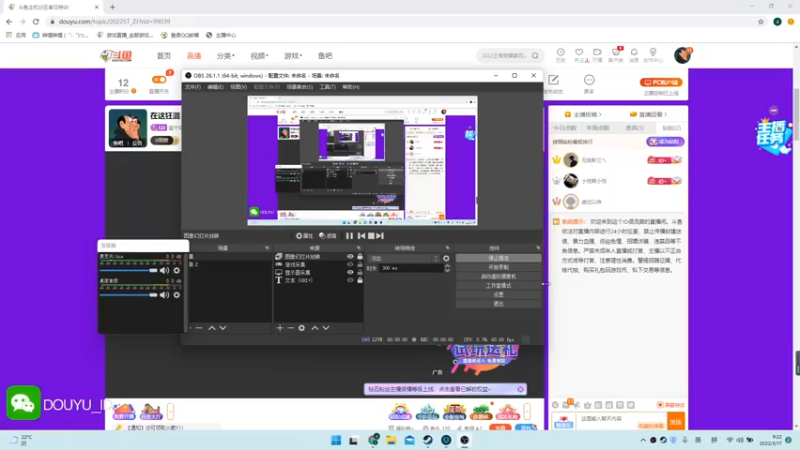This screenshot has width=800, height=450.
Task: Increase transition duration with up arrow
Action: 447,266
